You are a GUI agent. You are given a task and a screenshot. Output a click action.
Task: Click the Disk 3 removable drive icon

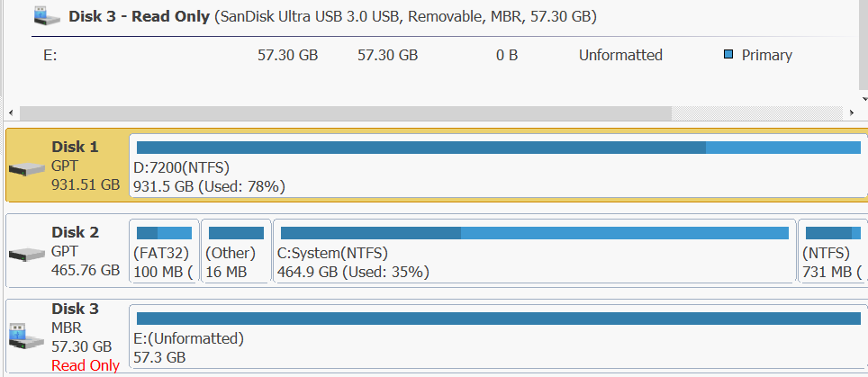pyautogui.click(x=26, y=337)
